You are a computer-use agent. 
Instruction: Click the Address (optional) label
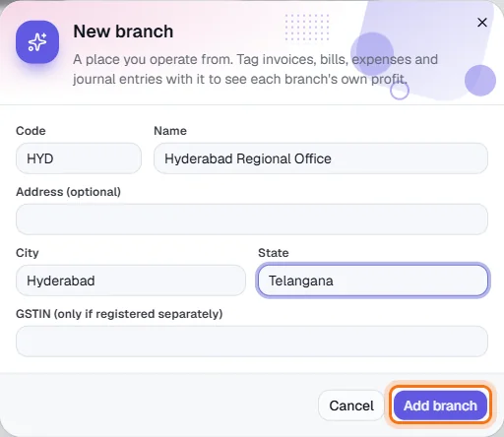pos(68,192)
